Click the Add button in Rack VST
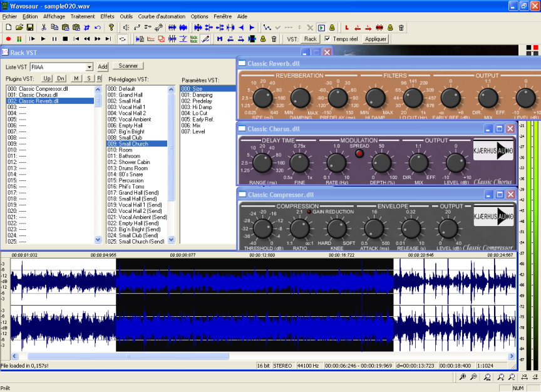The image size is (541, 392). pyautogui.click(x=103, y=66)
